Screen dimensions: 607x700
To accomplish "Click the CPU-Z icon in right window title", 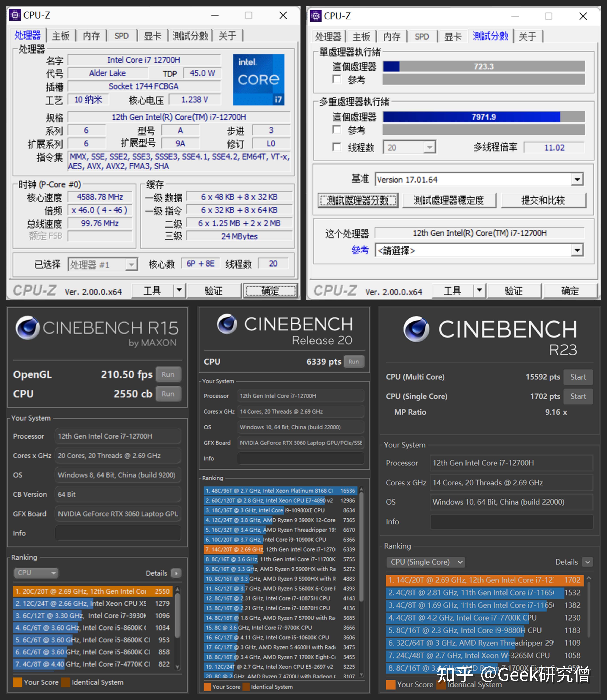I will [x=315, y=16].
